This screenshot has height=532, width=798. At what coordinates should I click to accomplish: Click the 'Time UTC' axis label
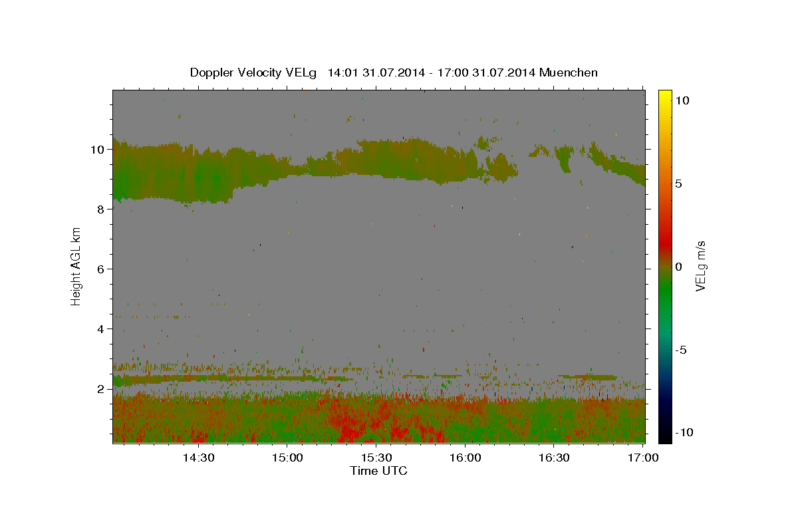[x=378, y=471]
